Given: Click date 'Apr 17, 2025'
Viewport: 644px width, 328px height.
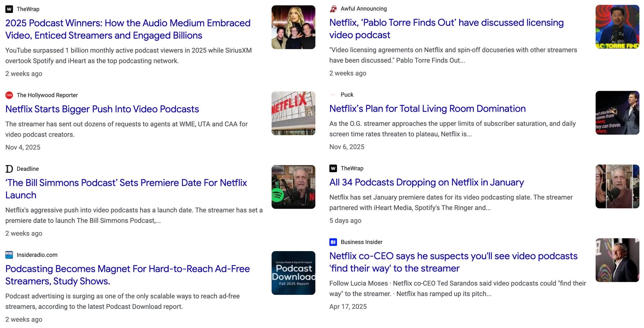Looking at the screenshot, I should tap(348, 307).
